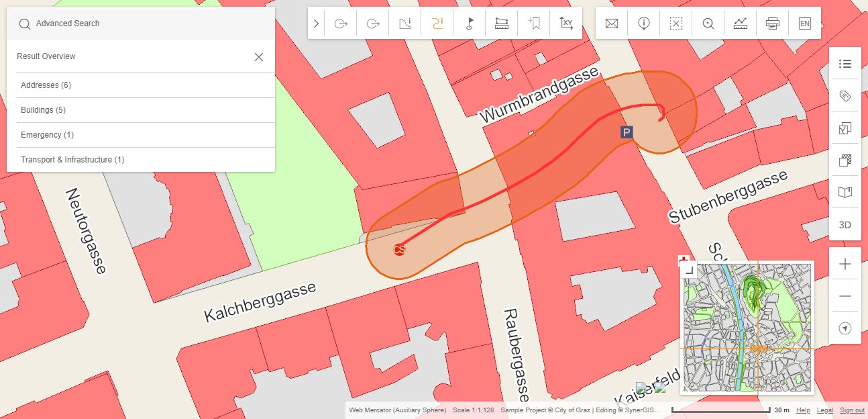Toggle the basemap gallery panel
Image resolution: width=868 pixels, height=419 pixels.
[x=845, y=160]
